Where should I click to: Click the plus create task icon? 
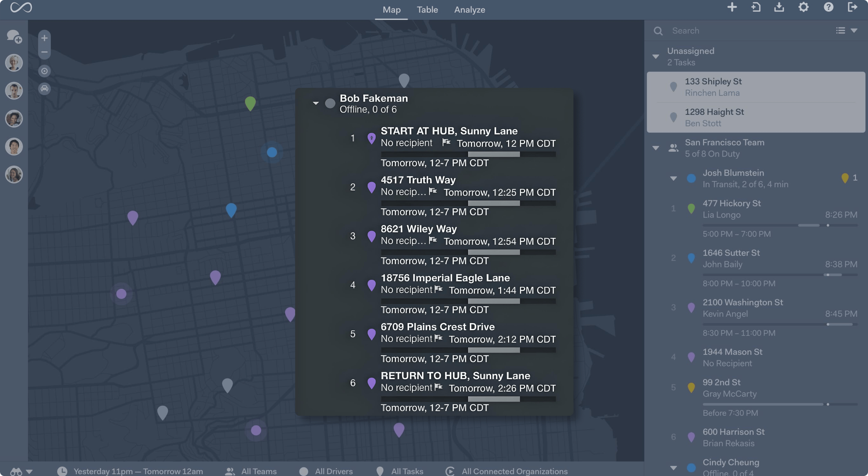point(731,7)
